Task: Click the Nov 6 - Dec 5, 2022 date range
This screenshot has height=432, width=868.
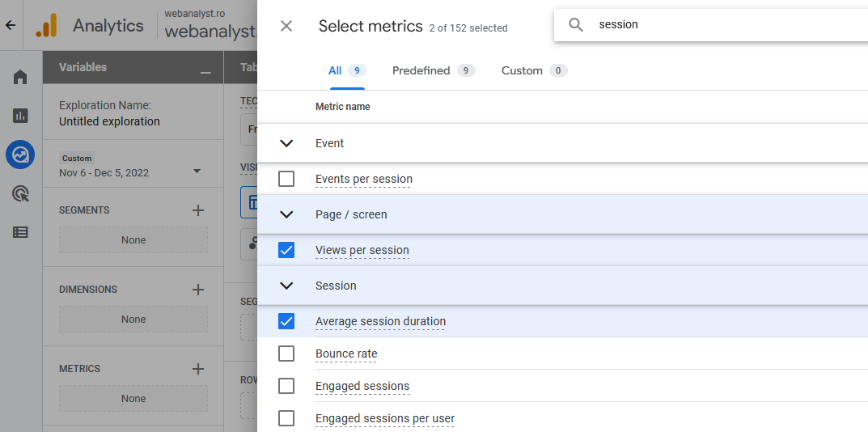Action: 104,173
